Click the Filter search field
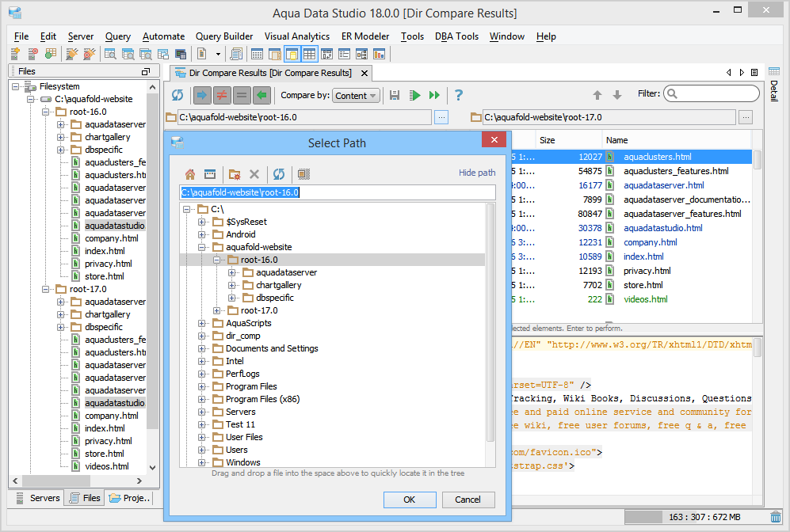The image size is (790, 532). point(712,93)
